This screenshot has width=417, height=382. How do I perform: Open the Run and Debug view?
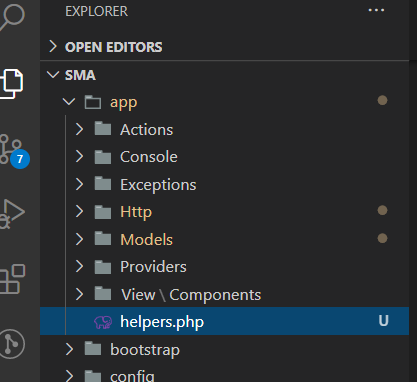point(12,214)
